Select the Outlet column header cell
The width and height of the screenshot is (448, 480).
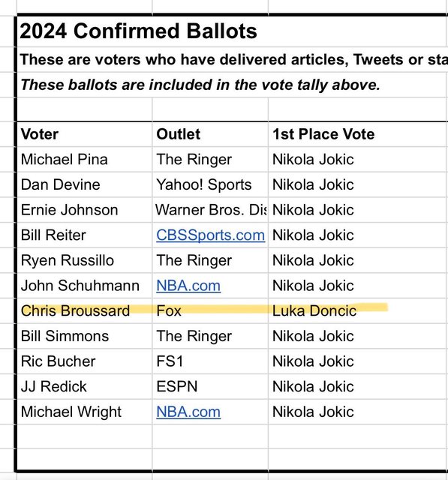pyautogui.click(x=210, y=134)
